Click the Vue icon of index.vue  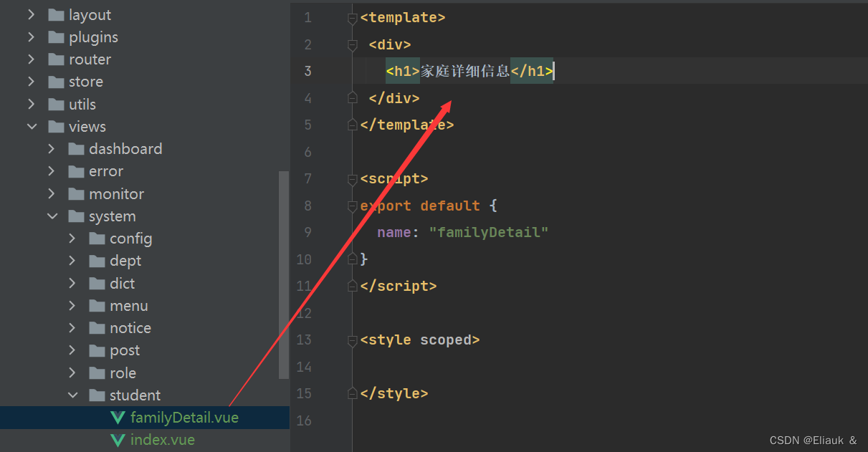point(118,440)
